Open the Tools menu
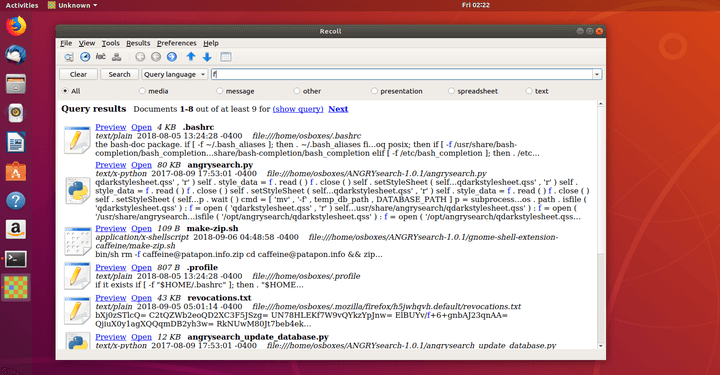This screenshot has width=720, height=375. click(110, 43)
